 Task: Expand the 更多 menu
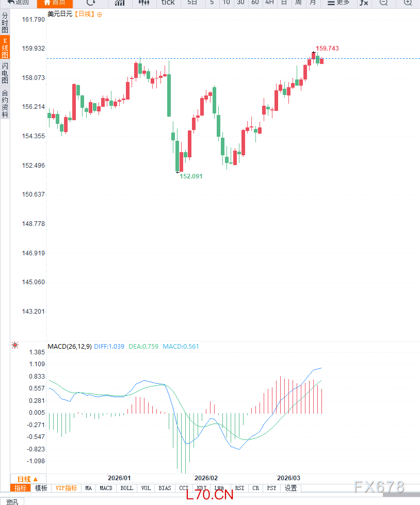(339, 3)
